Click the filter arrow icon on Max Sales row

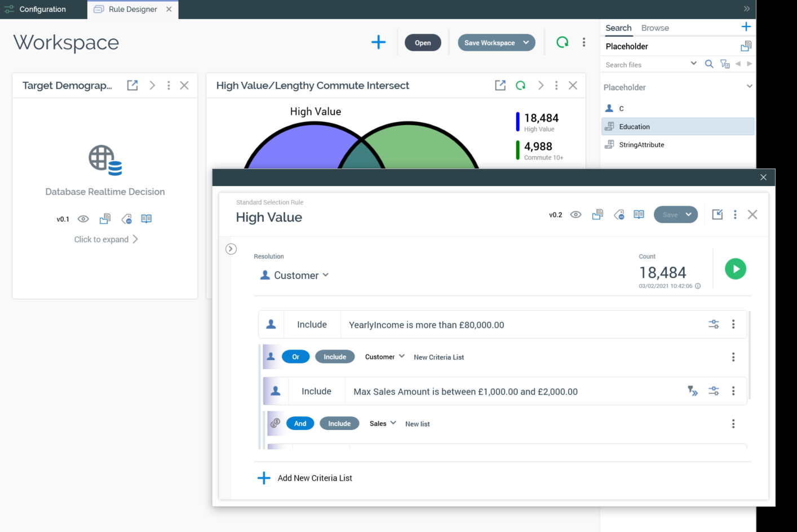click(x=693, y=391)
